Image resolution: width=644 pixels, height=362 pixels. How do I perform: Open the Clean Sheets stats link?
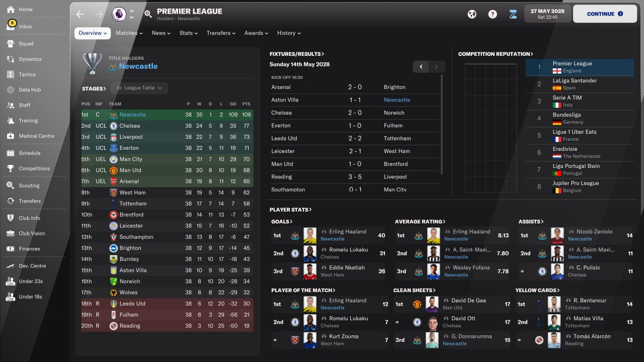tap(415, 291)
